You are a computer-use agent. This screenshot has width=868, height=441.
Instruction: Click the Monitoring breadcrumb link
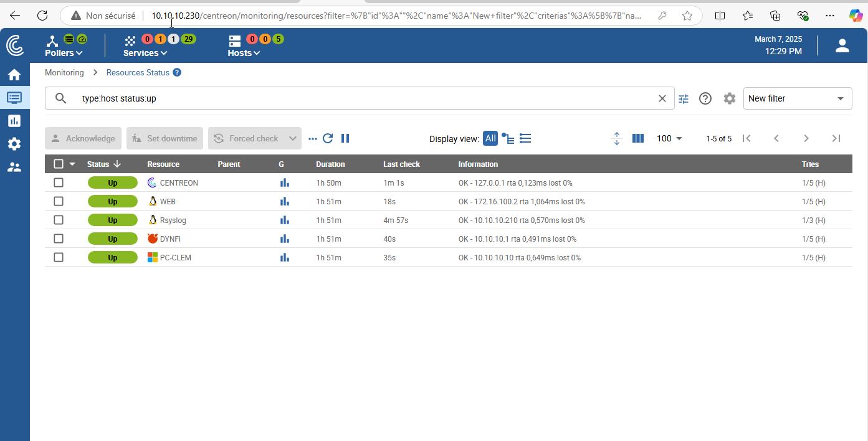click(64, 73)
